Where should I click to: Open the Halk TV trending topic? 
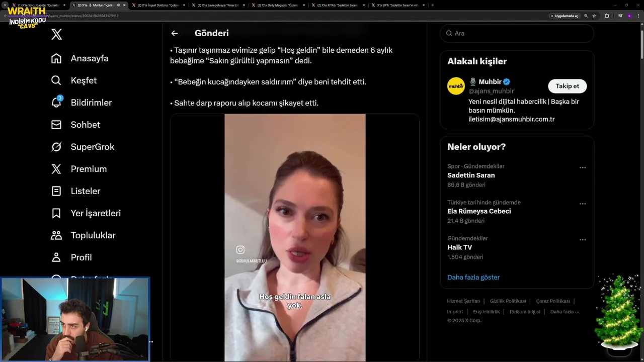[x=459, y=247]
